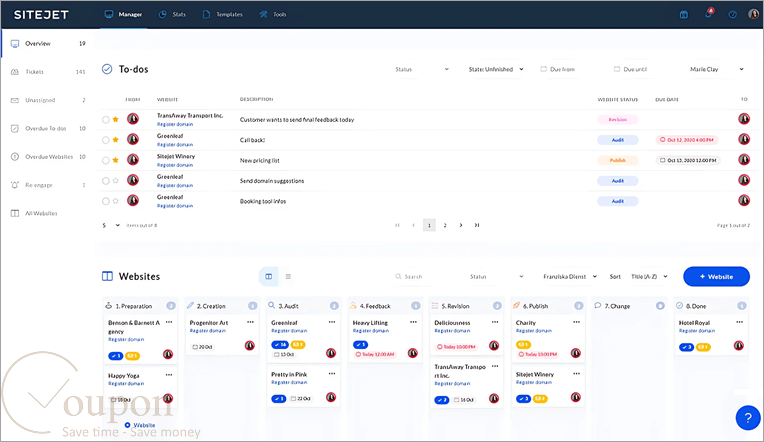The image size is (764, 442).
Task: Select Overdue To-dos in the sidebar
Action: tap(48, 128)
